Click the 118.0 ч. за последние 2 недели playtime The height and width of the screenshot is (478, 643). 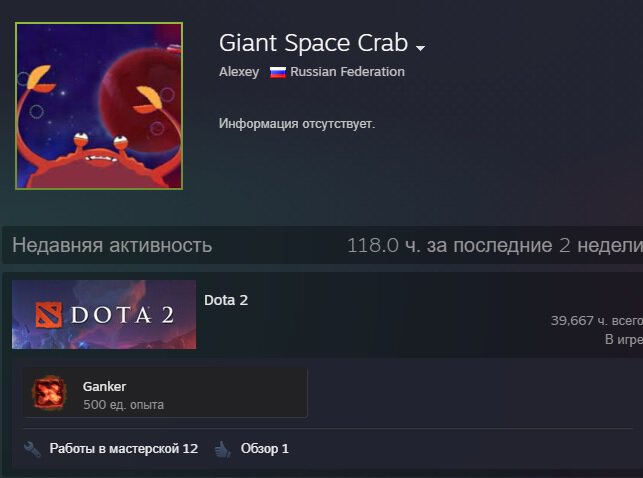point(495,246)
